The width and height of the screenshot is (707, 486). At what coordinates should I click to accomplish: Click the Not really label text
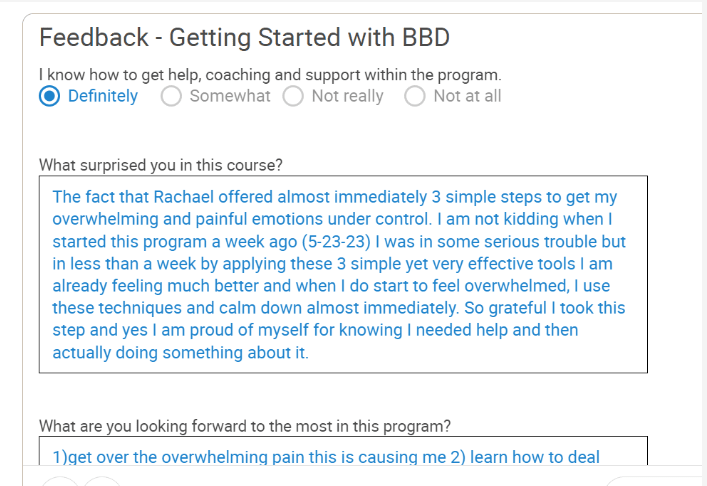[x=348, y=96]
